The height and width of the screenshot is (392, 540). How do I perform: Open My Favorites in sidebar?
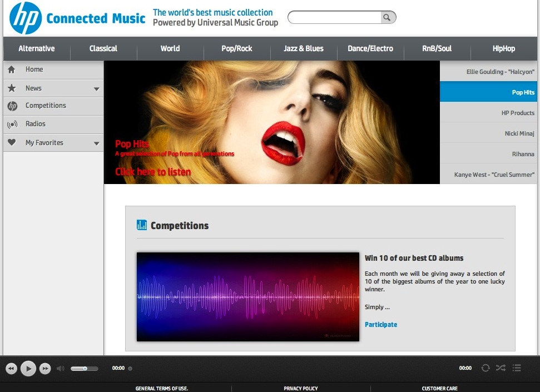pos(53,142)
